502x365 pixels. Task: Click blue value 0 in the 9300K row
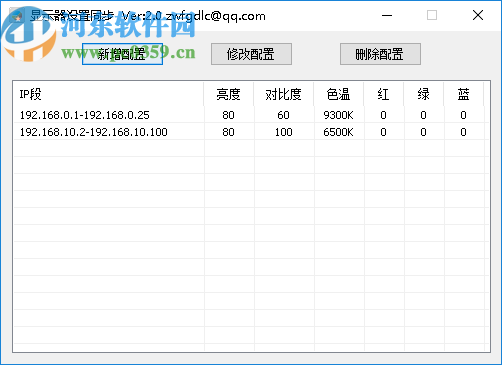point(464,115)
